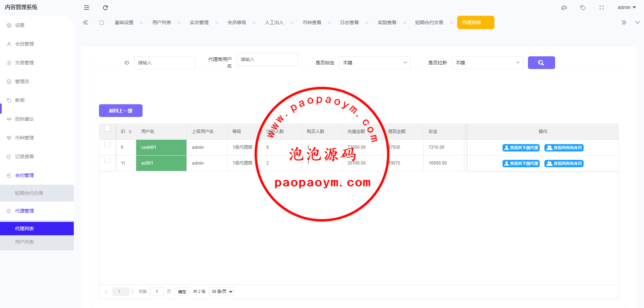Open 短期合约交易 submenu item

coord(37,193)
